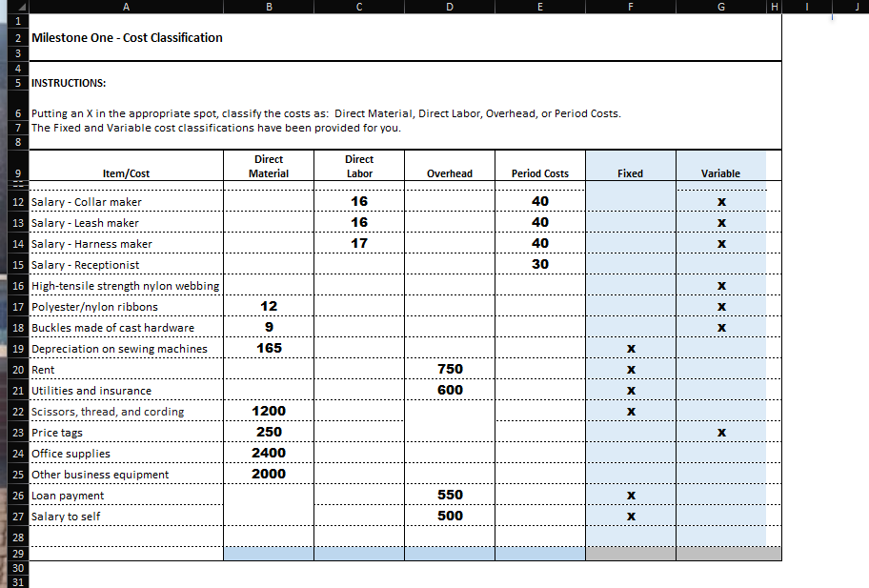Click the Fixed column header cell
Viewport: 869px width, 588px height.
[630, 173]
